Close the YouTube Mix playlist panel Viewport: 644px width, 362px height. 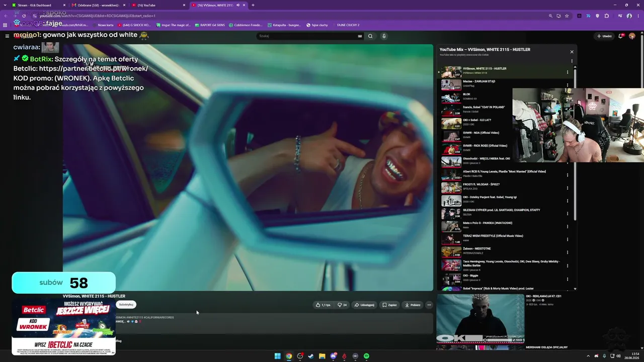pos(572,52)
